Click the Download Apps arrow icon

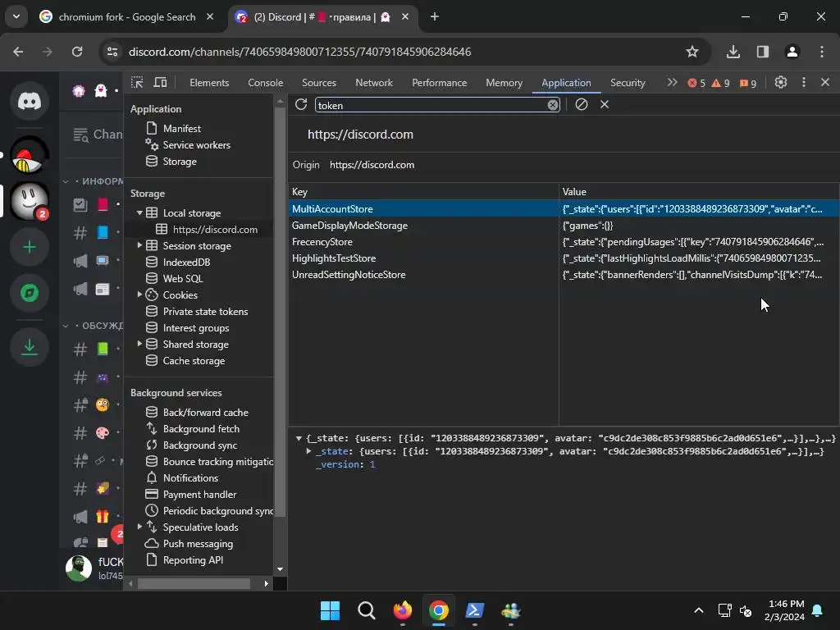pos(30,347)
